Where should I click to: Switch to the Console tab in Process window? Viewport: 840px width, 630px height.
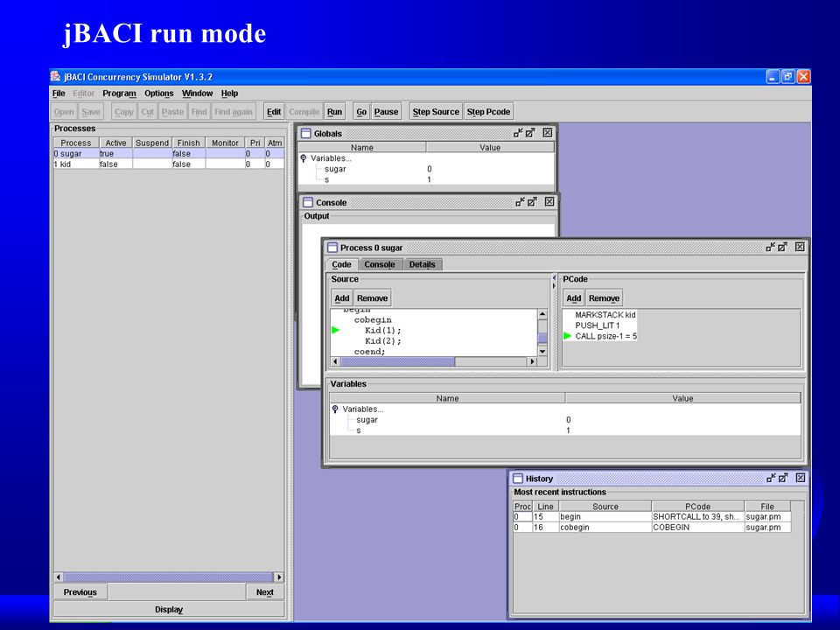379,264
